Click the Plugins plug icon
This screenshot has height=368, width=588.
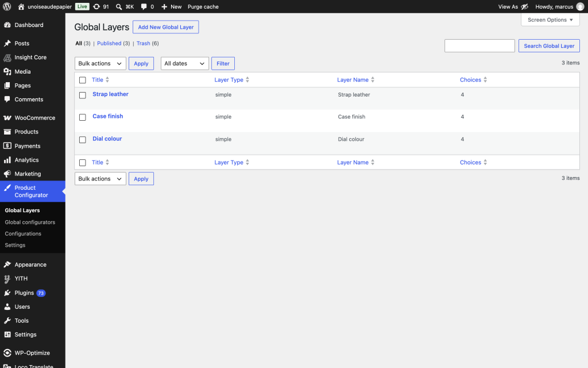(x=7, y=293)
